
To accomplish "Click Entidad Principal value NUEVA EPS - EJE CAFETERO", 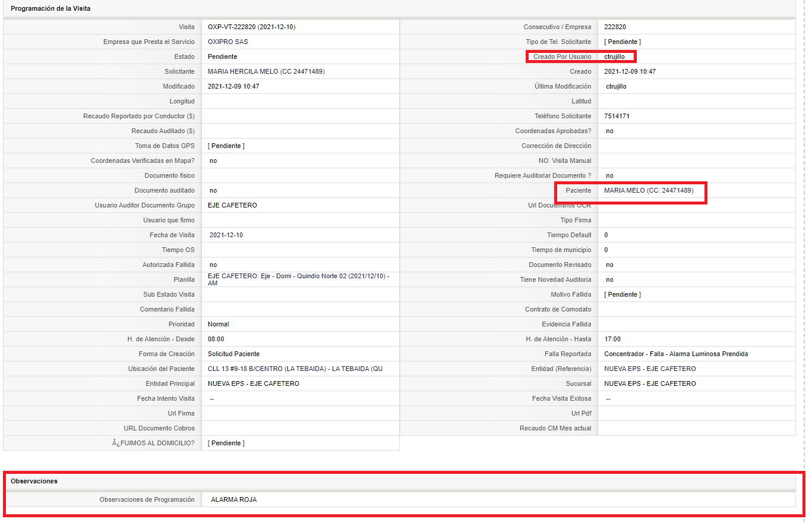I will coord(254,383).
